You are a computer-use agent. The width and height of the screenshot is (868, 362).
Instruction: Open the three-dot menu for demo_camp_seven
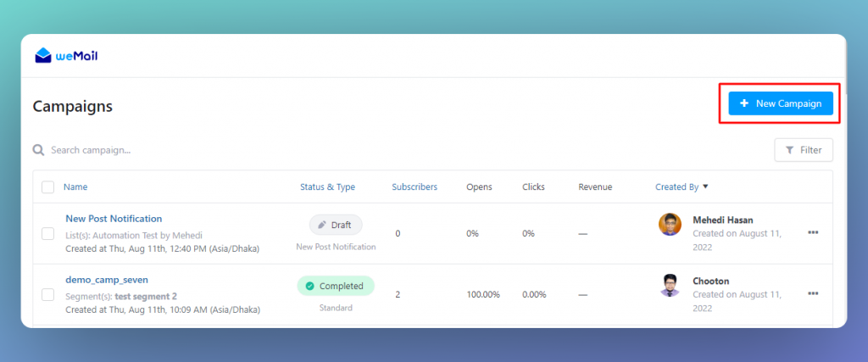click(x=813, y=292)
